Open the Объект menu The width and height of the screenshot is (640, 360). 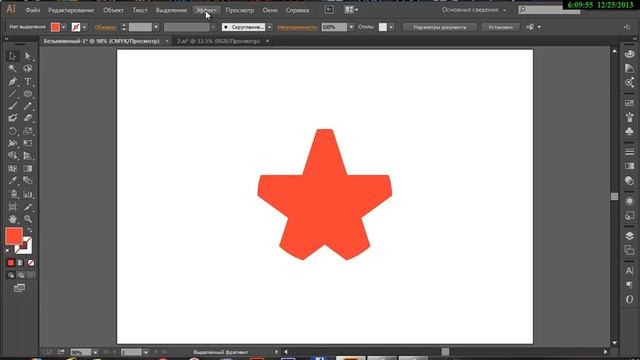tap(113, 10)
